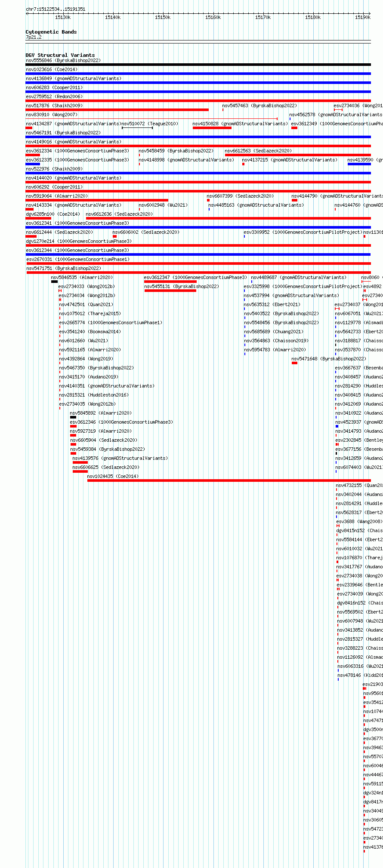
Task: Click nsv6002948 (Wu2021) label
Action: point(163,205)
